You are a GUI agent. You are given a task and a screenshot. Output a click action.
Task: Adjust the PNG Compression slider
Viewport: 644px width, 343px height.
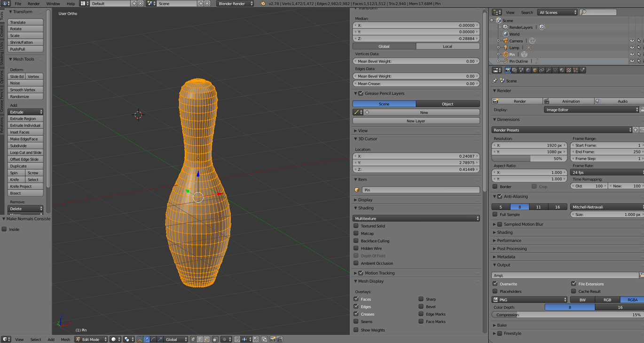tap(566, 315)
